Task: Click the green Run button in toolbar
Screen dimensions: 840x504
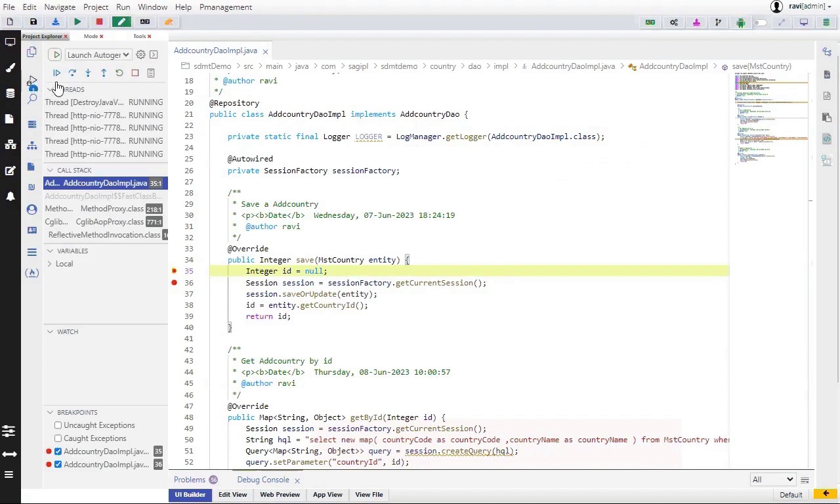Action: click(x=77, y=22)
